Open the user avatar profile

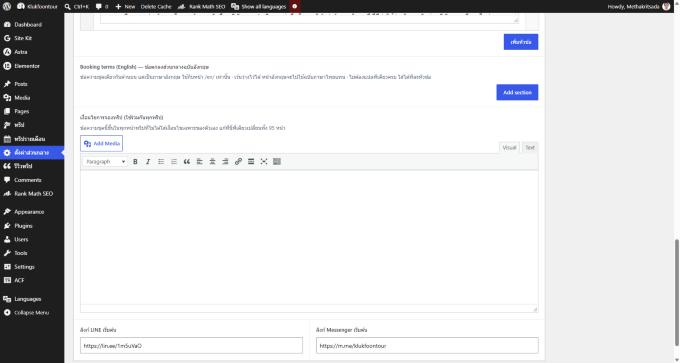(x=667, y=7)
